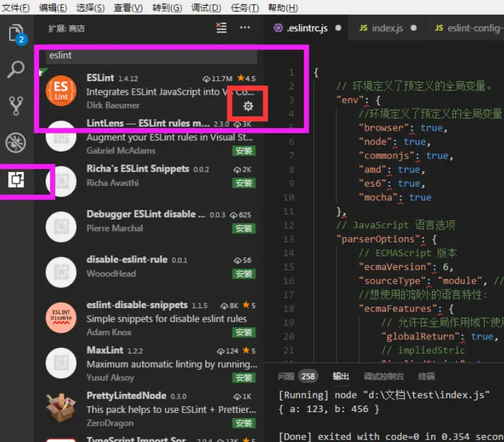This screenshot has width=504, height=442.
Task: Click the 258 problems count badge
Action: (x=308, y=376)
